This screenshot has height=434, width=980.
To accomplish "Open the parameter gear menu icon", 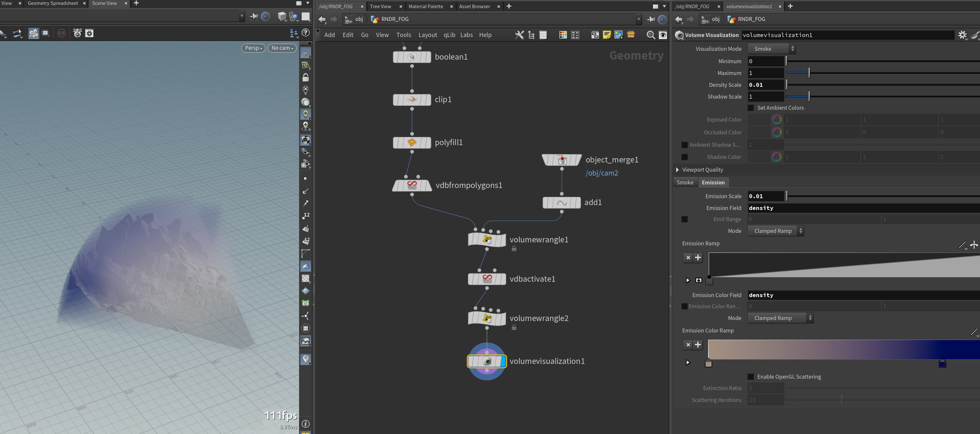I will [962, 35].
